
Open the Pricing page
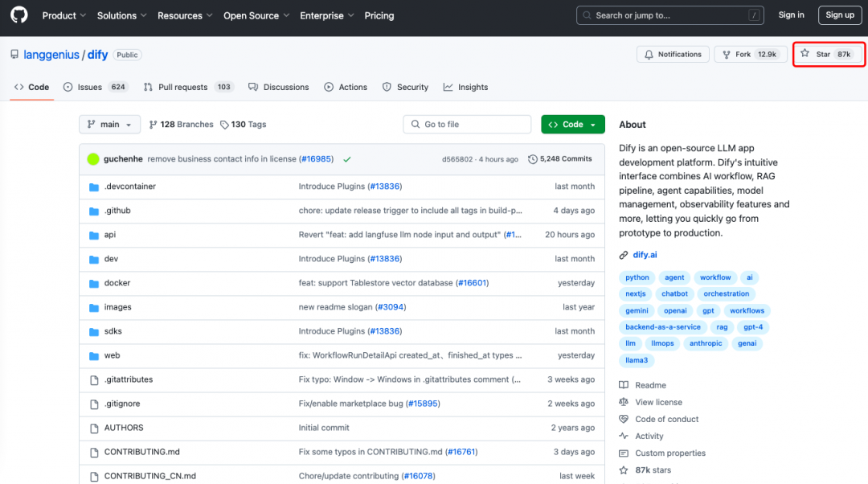coord(379,15)
